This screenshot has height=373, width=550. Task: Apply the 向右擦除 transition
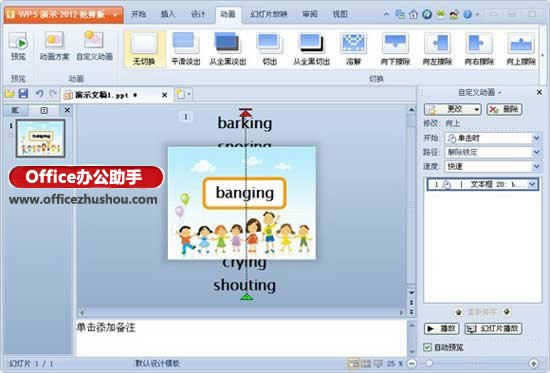coord(479,49)
